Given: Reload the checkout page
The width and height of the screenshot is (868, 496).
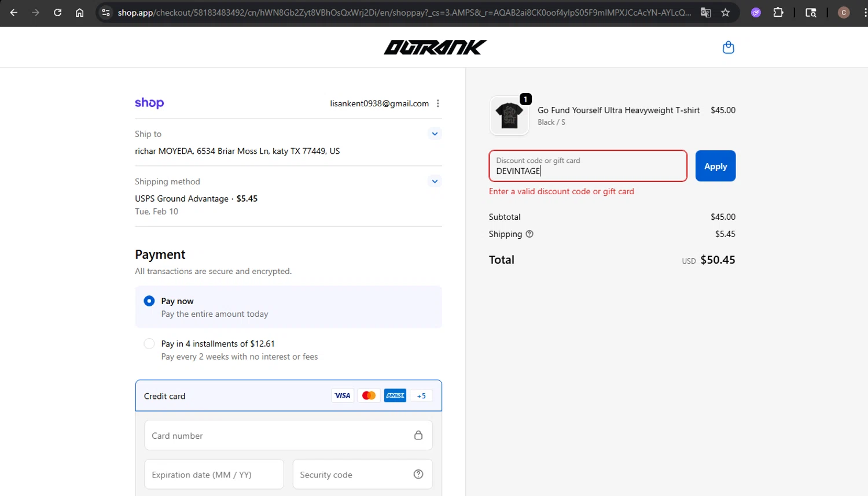Looking at the screenshot, I should [57, 12].
